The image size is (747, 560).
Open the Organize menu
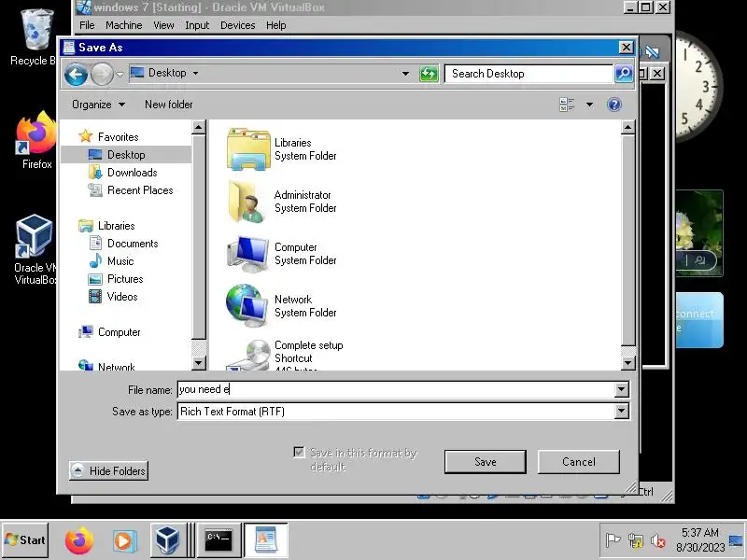98,105
